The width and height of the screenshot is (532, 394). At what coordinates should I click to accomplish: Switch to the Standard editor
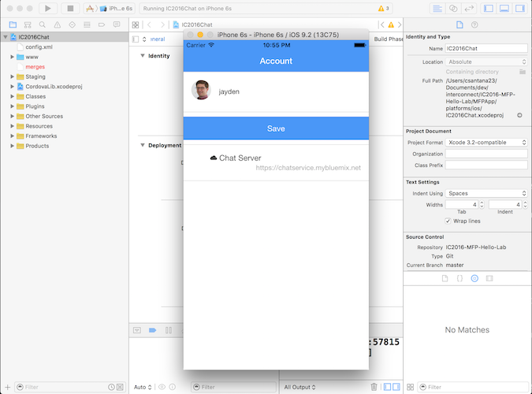tap(437, 9)
